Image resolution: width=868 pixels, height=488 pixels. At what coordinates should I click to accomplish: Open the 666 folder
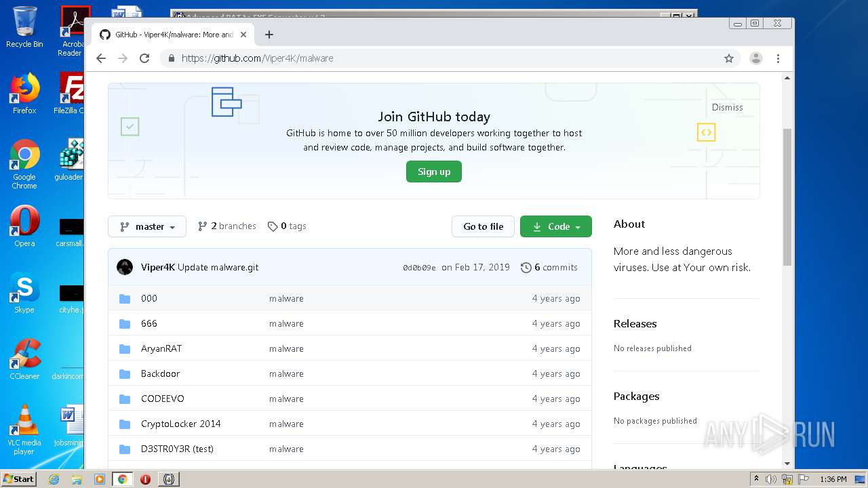[149, 323]
